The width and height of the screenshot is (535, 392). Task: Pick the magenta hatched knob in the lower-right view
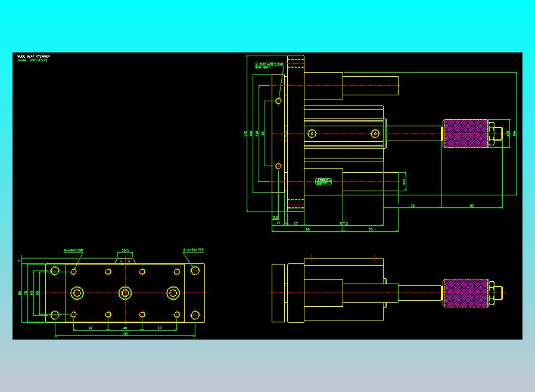click(x=466, y=293)
